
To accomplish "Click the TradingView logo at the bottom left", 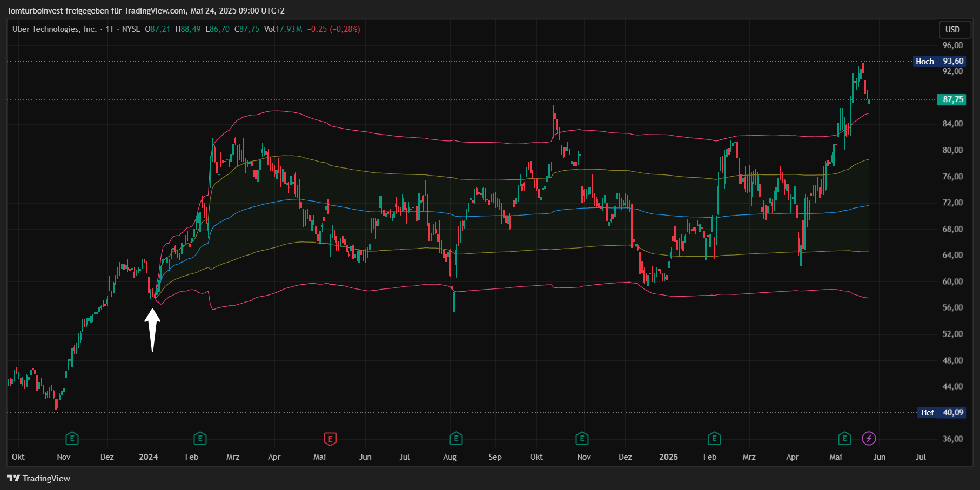I will pyautogui.click(x=39, y=478).
